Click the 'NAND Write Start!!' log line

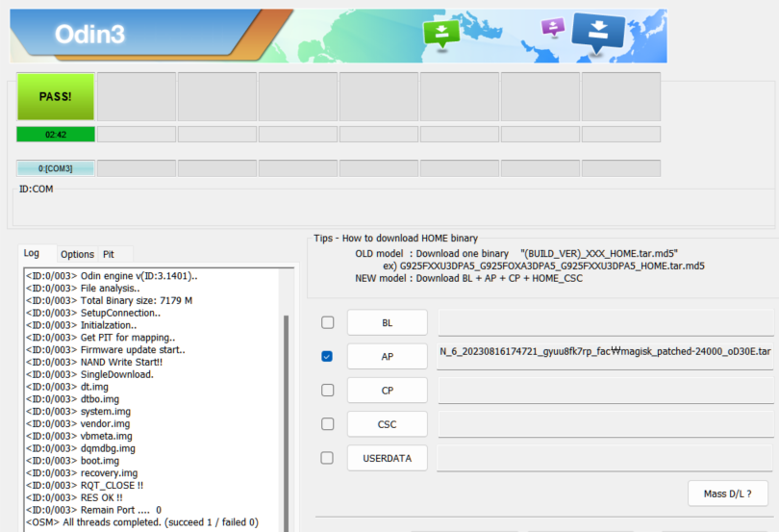pos(94,362)
